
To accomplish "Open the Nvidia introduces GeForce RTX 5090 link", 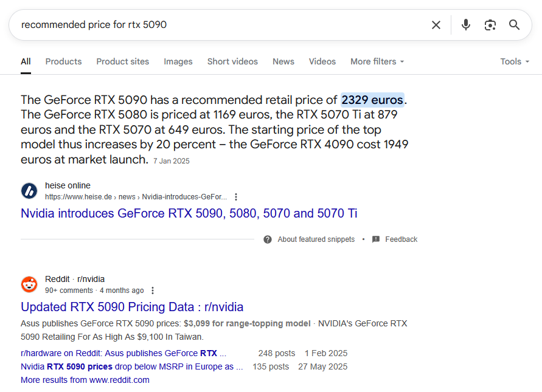I will coord(189,213).
